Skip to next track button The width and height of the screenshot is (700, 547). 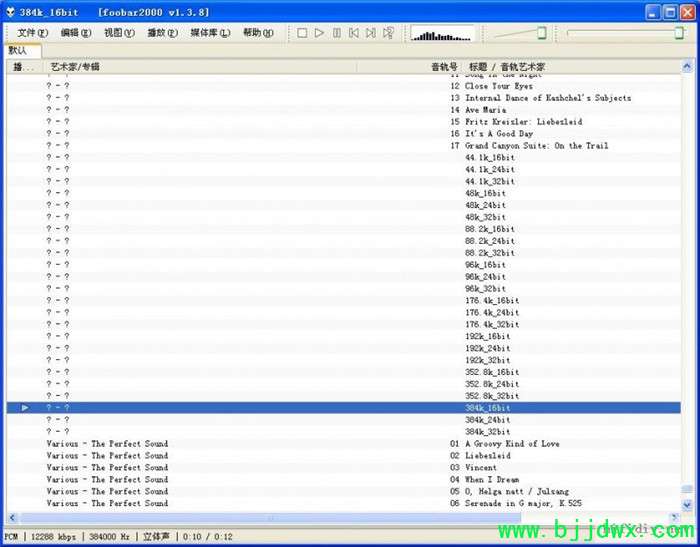(371, 33)
